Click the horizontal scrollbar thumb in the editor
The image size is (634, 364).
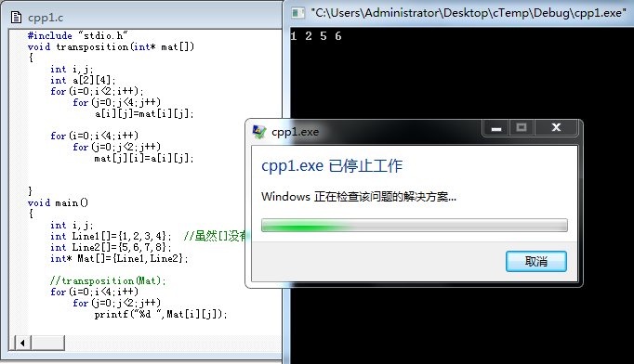47,343
